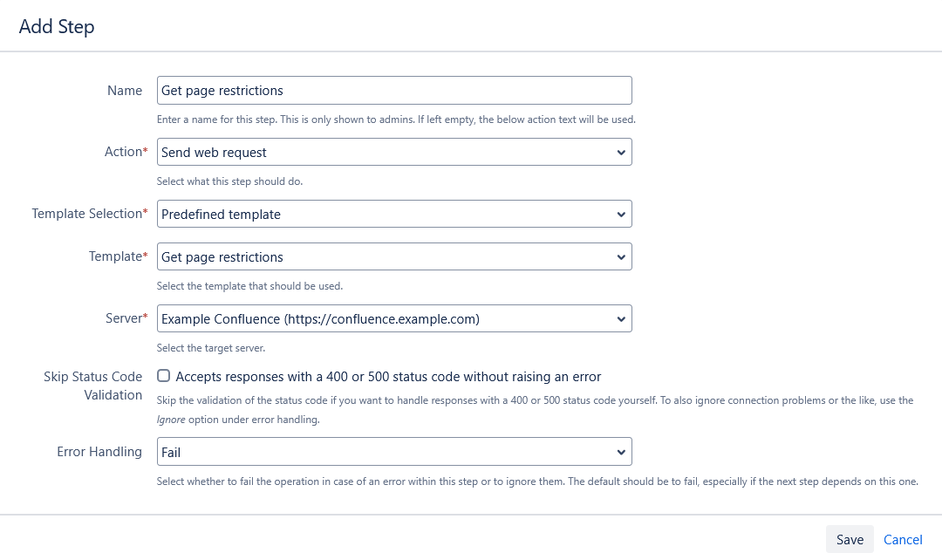
Task: Click the "Template" field label
Action: tap(115, 256)
